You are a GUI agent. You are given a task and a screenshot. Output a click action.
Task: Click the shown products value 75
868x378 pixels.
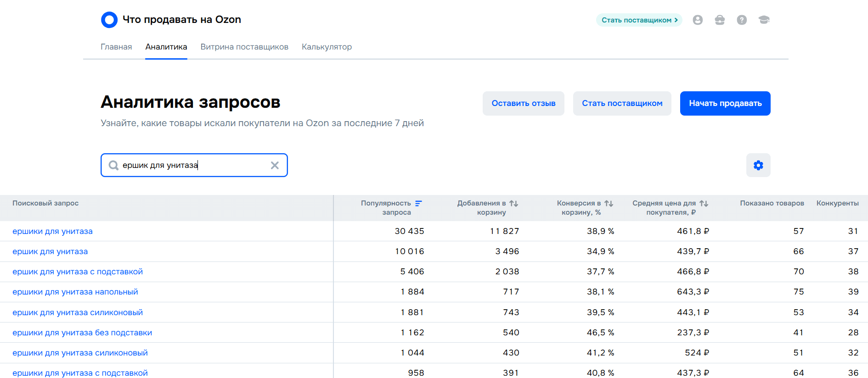799,292
